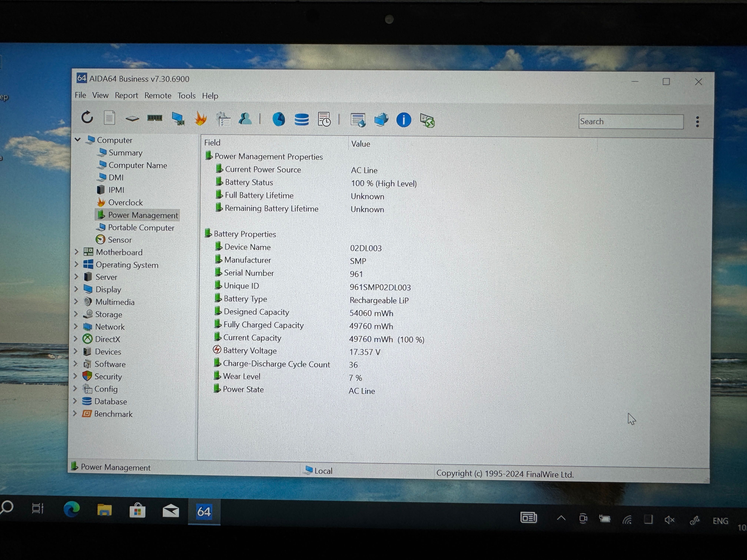Select Computer Name in the tree

point(138,165)
